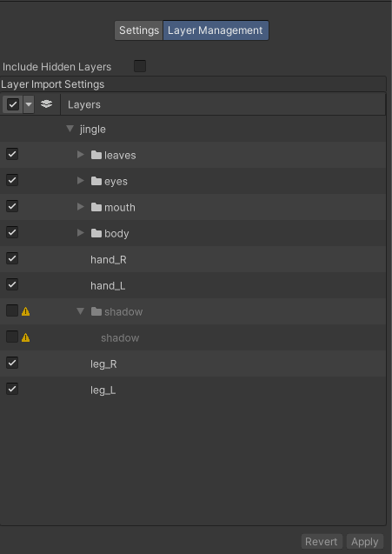Select the Layer Management tab
The image size is (392, 554).
coord(216,30)
